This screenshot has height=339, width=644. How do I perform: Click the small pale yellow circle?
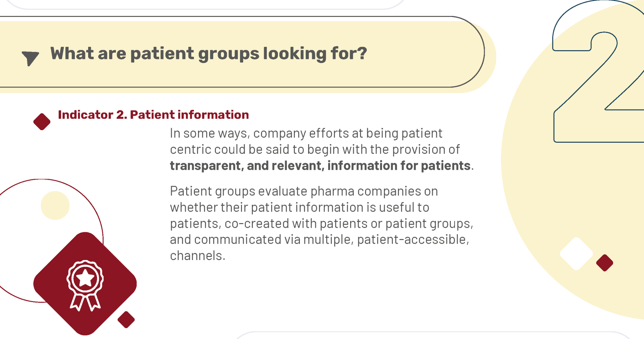(x=55, y=205)
